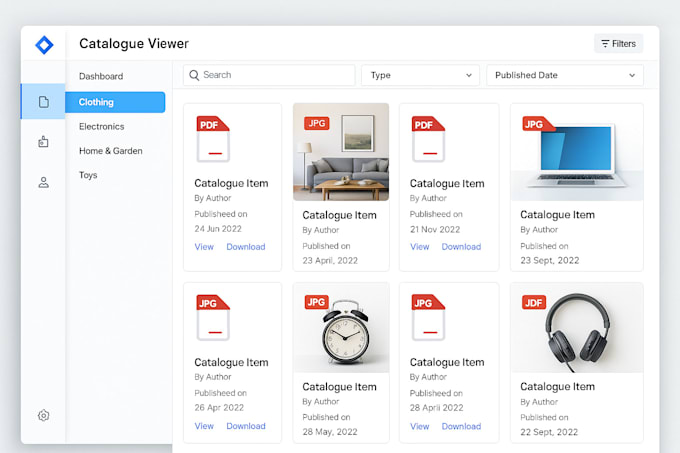Go to Dashboard in the side menu
Screen dimensions: 680x453
coord(101,76)
